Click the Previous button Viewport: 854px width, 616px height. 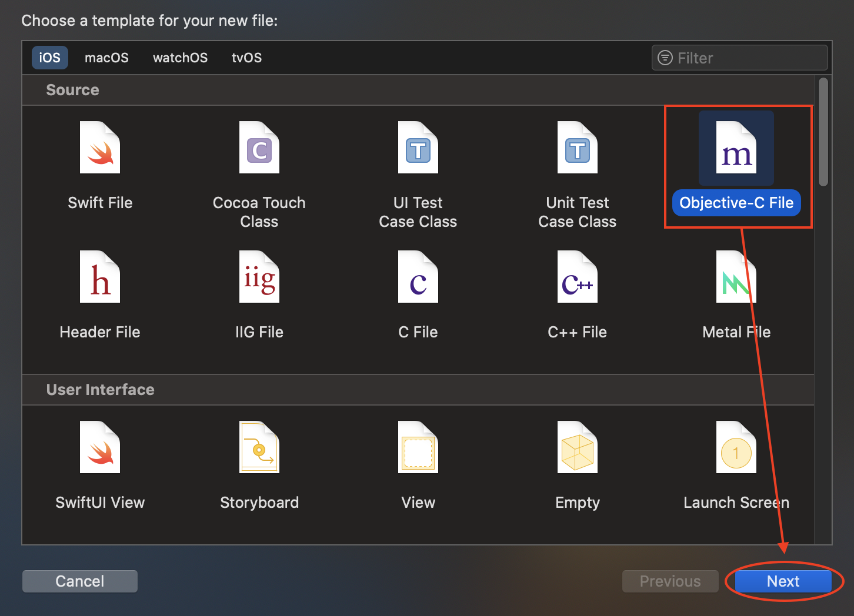coord(670,581)
